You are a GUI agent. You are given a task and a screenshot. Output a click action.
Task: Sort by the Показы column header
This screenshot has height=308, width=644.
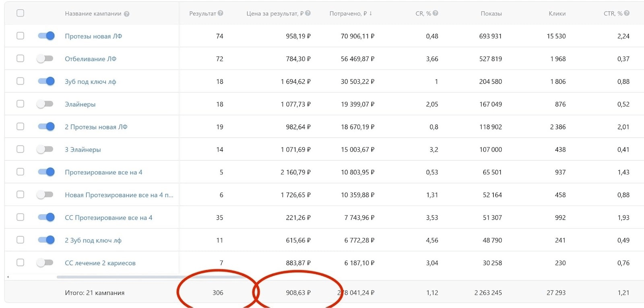[x=491, y=14]
